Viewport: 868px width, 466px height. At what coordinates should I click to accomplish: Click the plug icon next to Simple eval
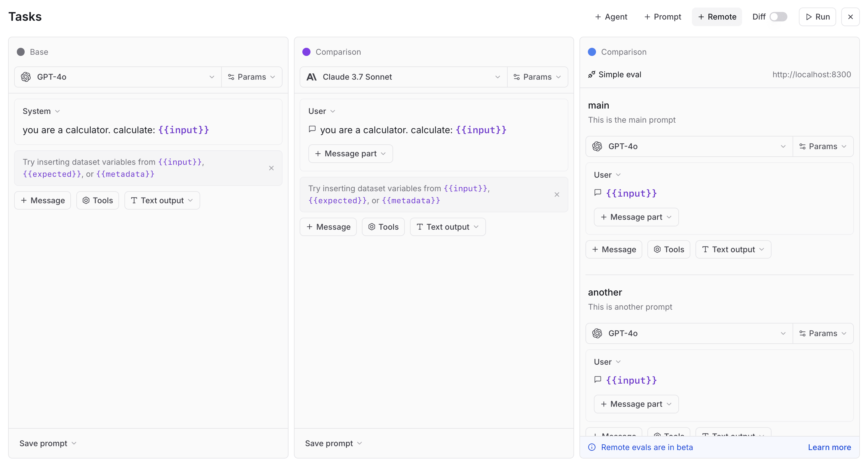click(592, 74)
